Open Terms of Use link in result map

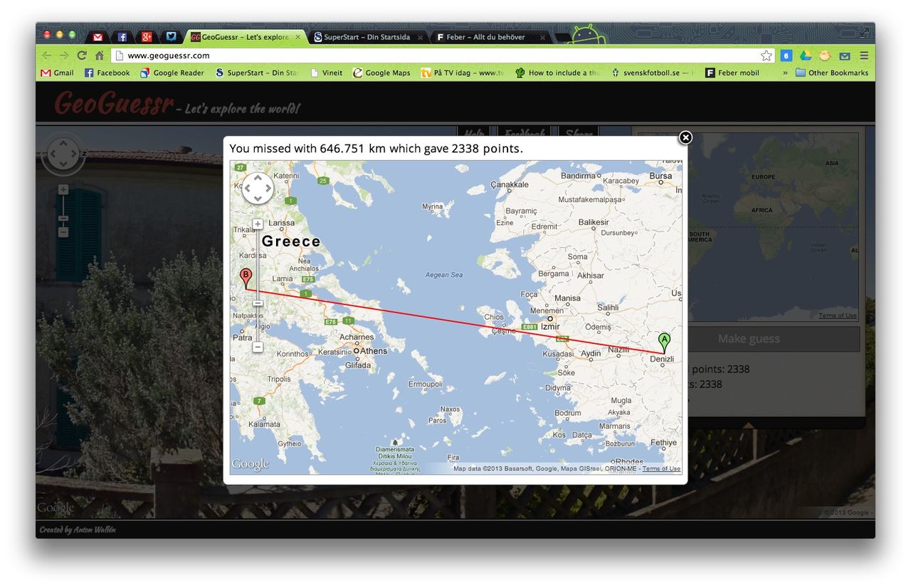point(661,468)
